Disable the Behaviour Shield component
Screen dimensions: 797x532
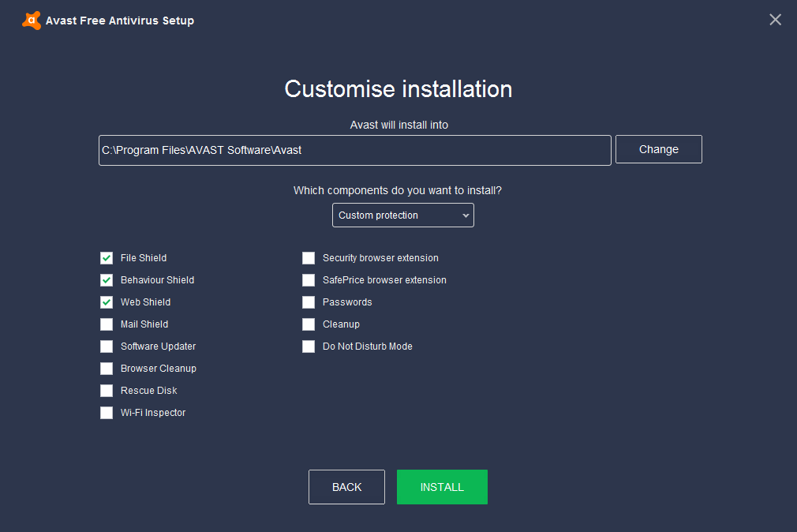tap(107, 280)
